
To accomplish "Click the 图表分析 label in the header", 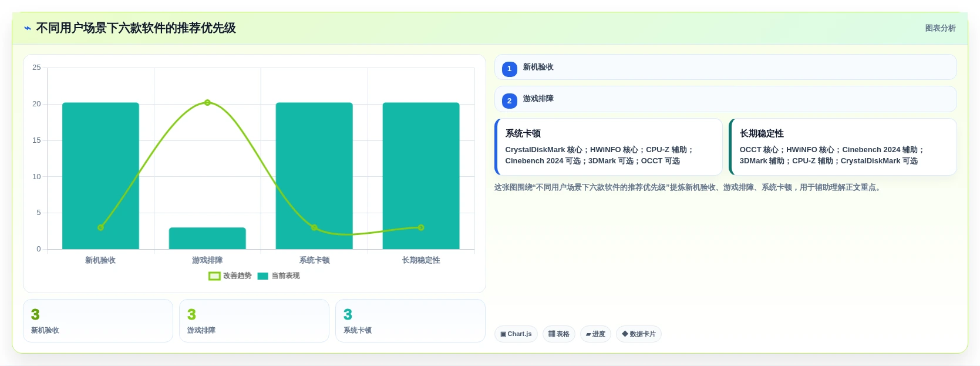I will (940, 28).
